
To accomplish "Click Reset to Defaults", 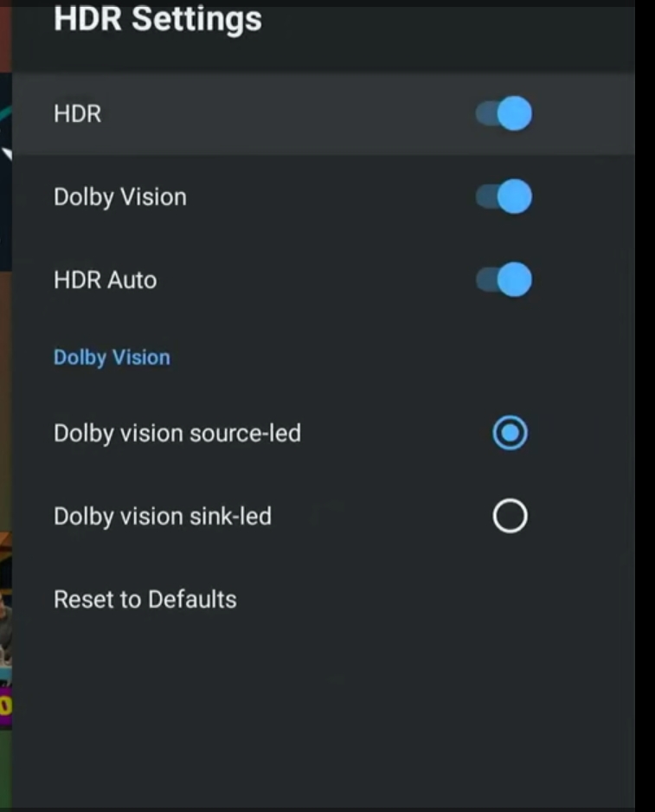I will point(145,599).
